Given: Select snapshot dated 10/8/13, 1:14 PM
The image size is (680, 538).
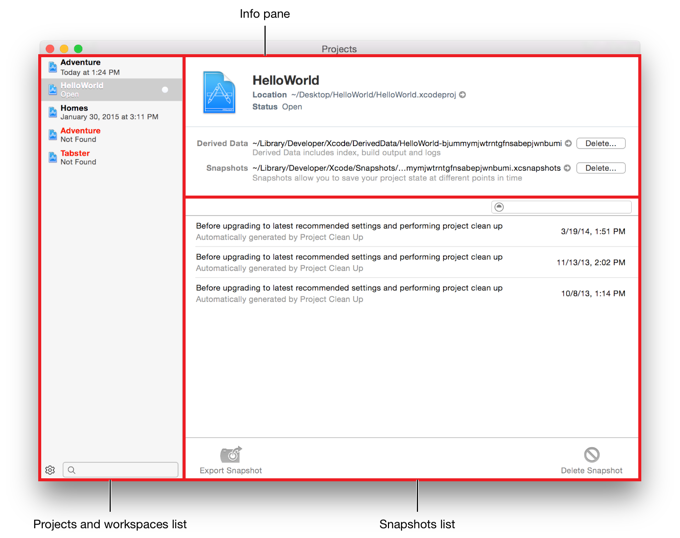Looking at the screenshot, I should pyautogui.click(x=411, y=293).
